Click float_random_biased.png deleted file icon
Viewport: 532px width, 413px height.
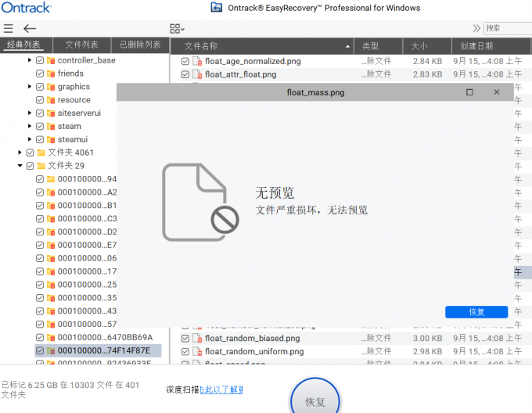(x=197, y=338)
